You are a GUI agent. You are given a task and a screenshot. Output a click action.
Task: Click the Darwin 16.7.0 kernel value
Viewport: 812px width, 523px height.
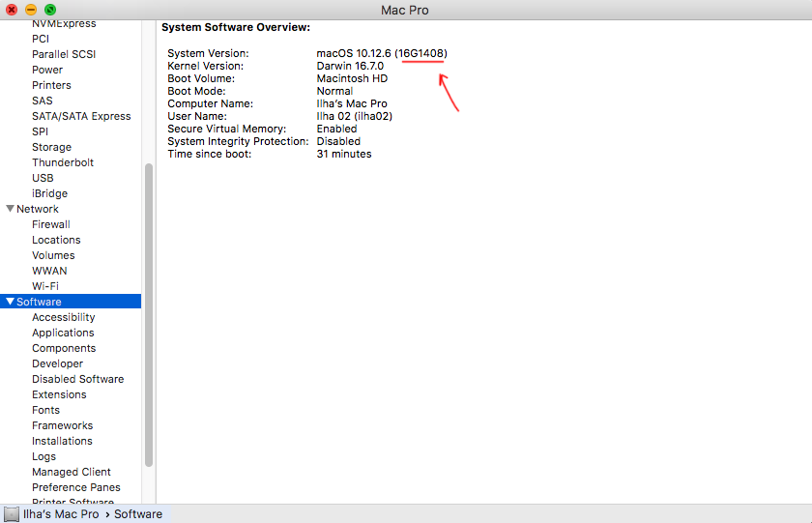coord(350,67)
